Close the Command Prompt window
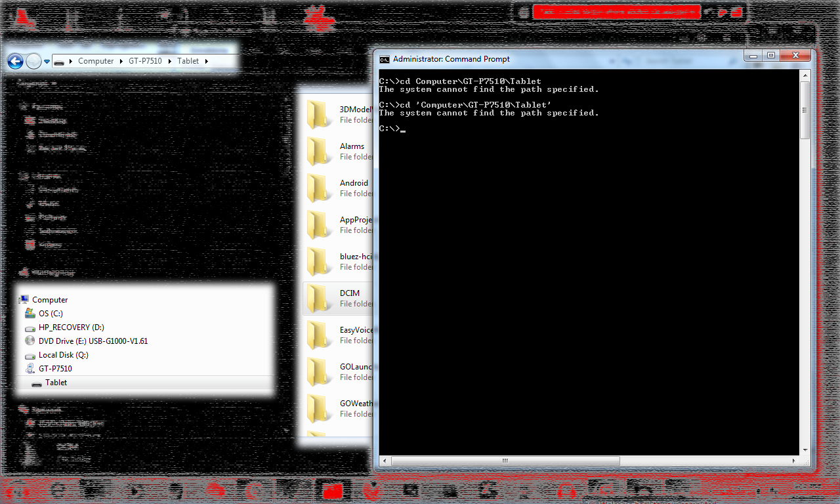This screenshot has height=504, width=840. coord(795,56)
